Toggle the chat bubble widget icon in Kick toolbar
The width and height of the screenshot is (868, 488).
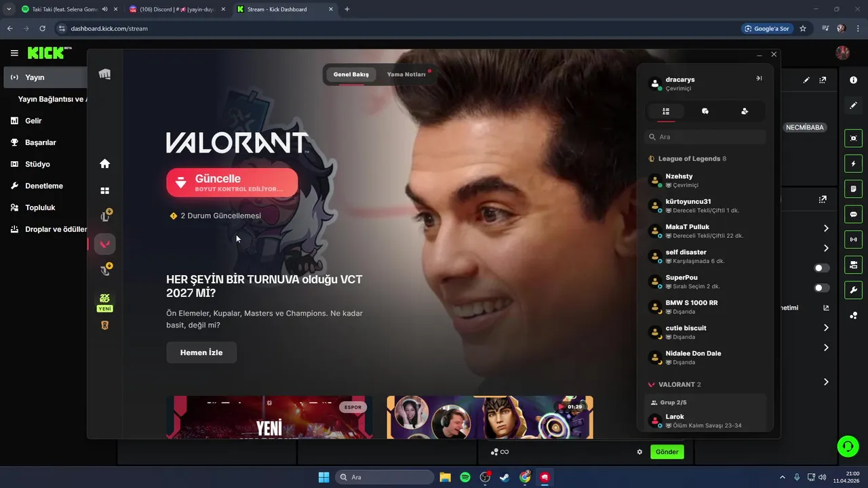(853, 214)
